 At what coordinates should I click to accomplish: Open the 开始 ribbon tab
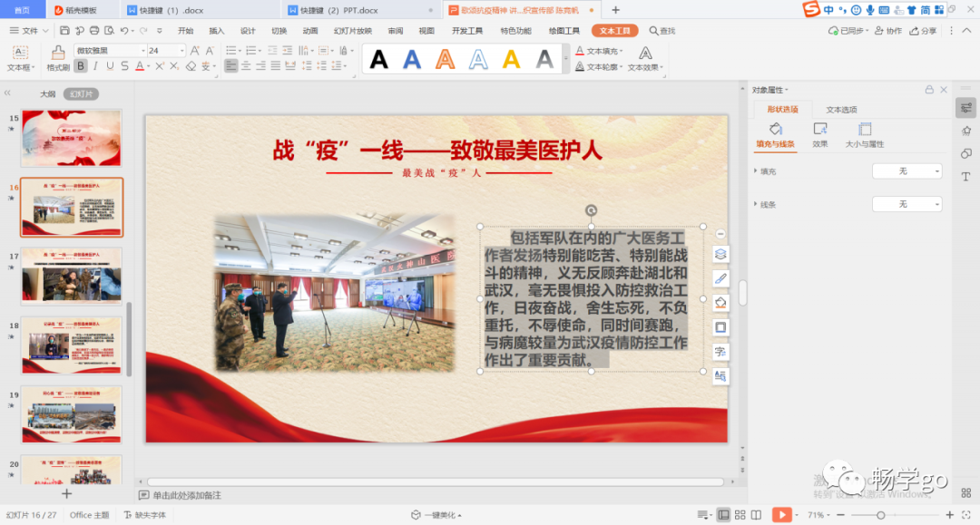[x=186, y=31]
